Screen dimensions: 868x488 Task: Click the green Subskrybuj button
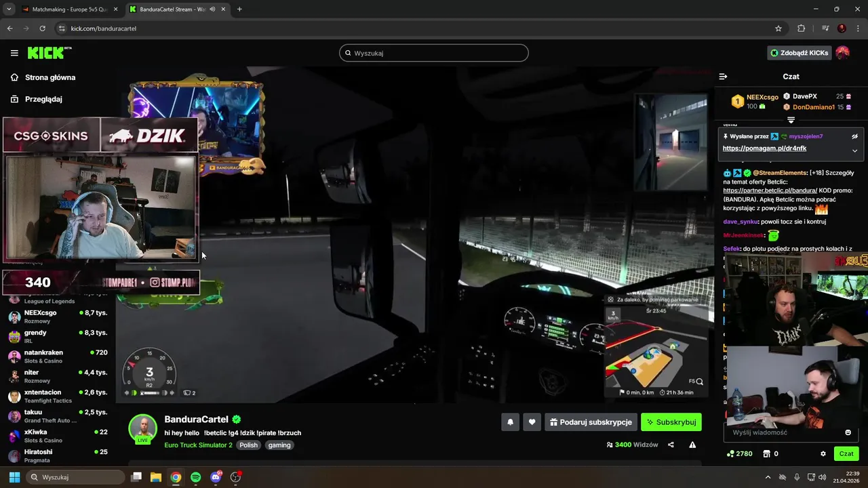tap(671, 422)
